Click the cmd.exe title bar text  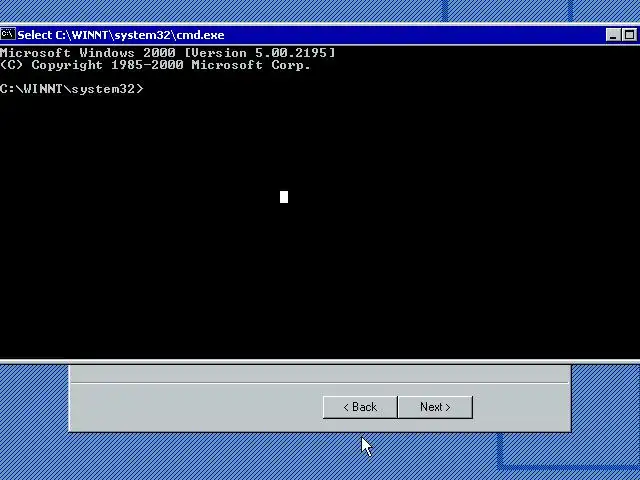tap(121, 35)
